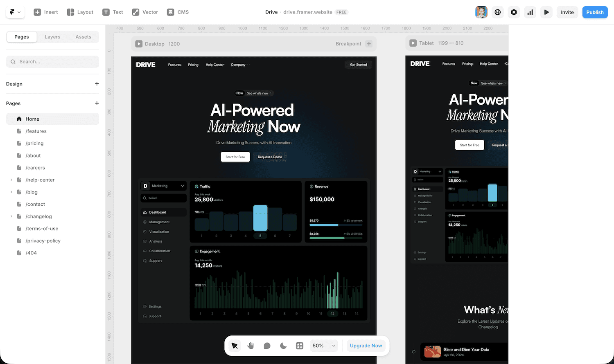Select the pointer cursor tool
614x364 pixels.
click(x=235, y=346)
